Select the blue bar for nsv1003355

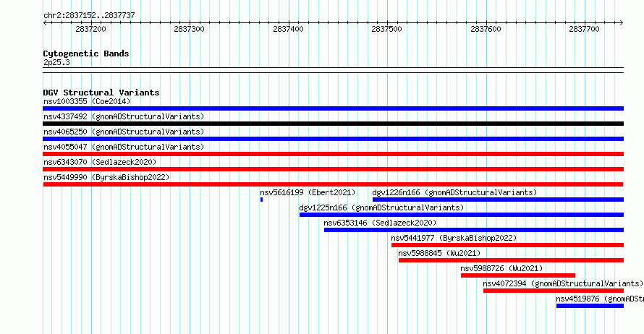[333, 108]
